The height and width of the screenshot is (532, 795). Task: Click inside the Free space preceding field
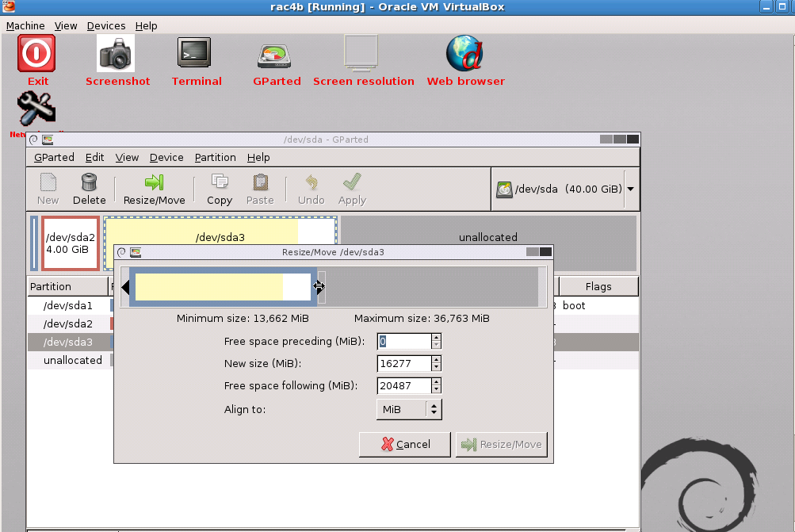pyautogui.click(x=404, y=341)
